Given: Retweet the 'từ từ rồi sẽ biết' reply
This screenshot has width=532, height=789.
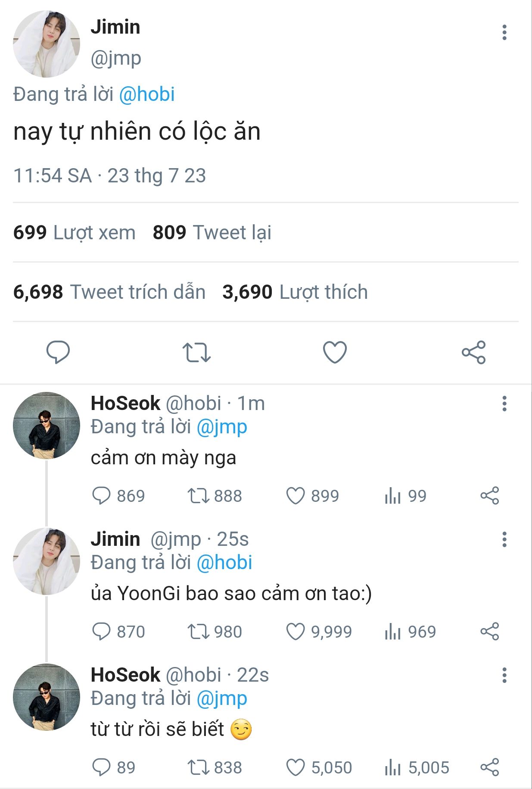Looking at the screenshot, I should click(198, 767).
